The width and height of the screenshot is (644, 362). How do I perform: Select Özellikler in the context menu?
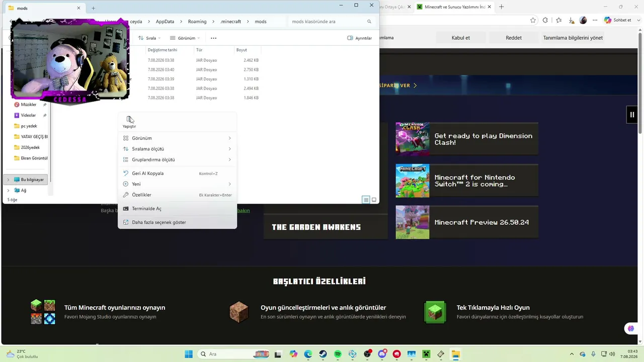point(177,195)
